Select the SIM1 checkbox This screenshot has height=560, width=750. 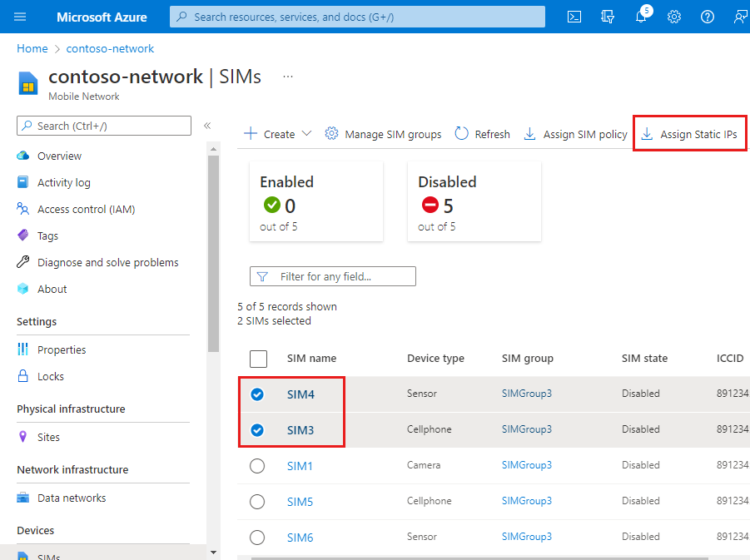257,465
